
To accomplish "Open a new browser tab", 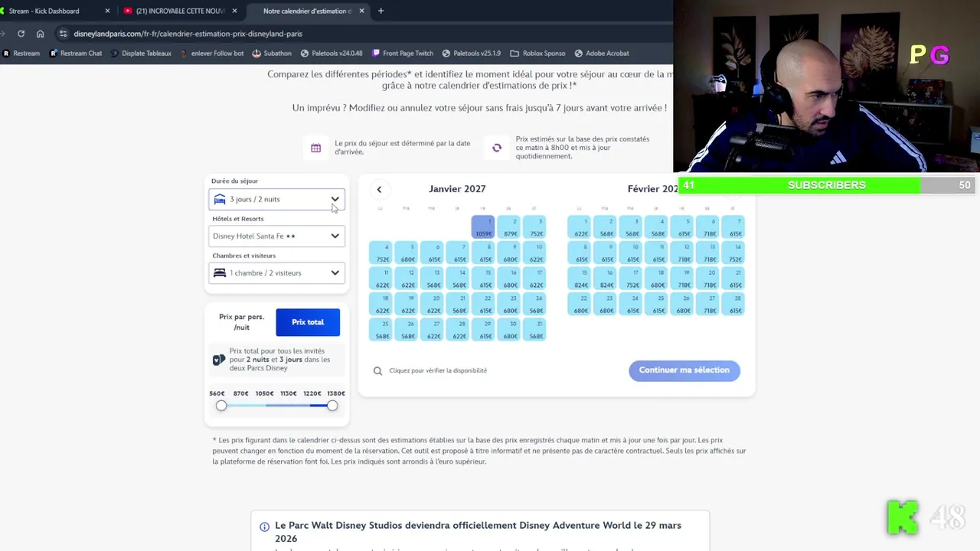I will point(381,11).
